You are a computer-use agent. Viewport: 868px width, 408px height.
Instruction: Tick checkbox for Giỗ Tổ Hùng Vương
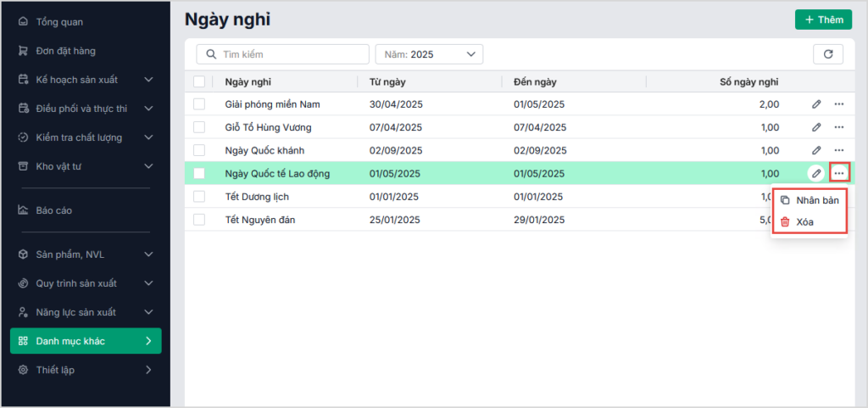tap(199, 127)
